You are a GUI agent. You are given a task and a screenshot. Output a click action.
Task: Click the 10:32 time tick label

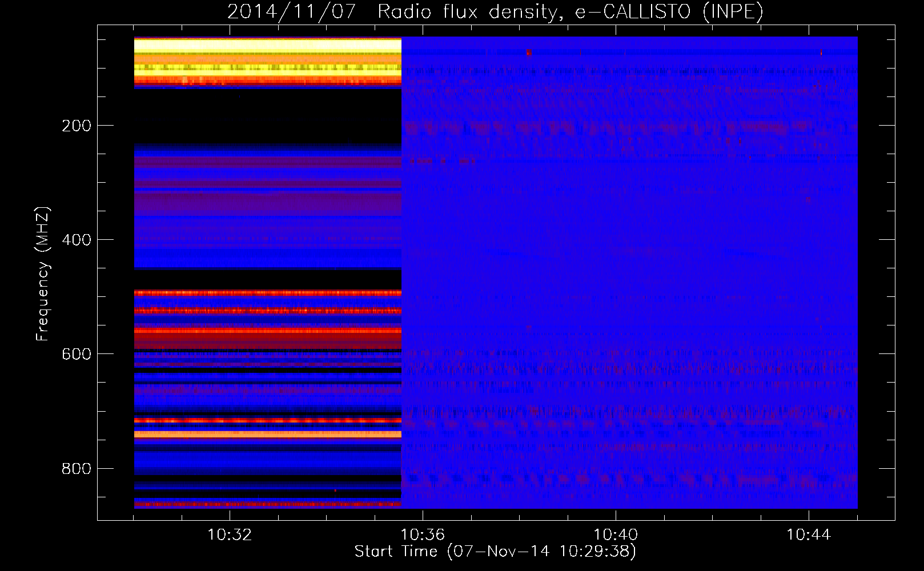230,534
